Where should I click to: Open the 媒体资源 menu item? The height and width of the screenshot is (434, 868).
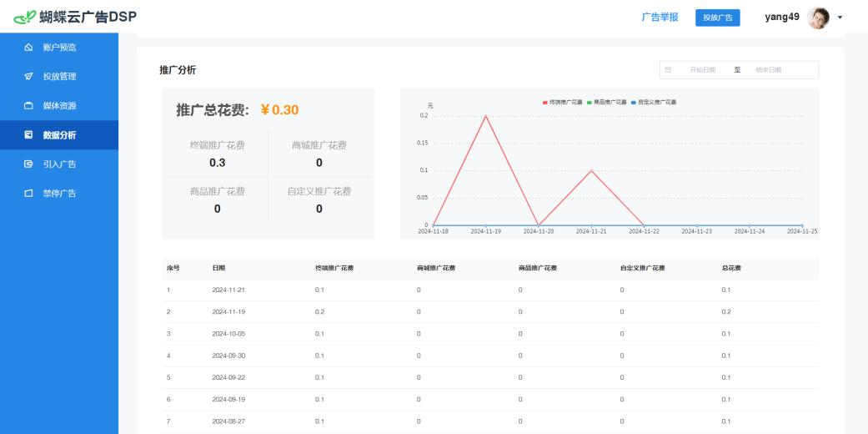[x=59, y=106]
